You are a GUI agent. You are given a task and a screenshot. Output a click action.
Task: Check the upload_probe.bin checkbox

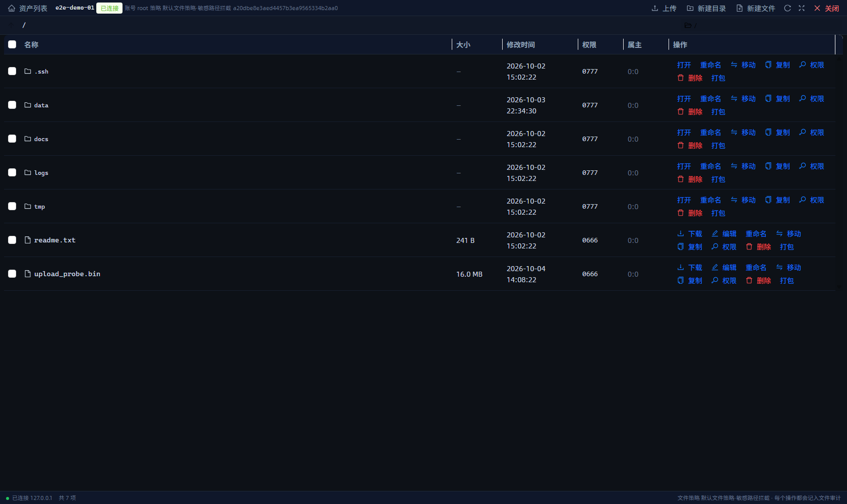click(x=12, y=274)
